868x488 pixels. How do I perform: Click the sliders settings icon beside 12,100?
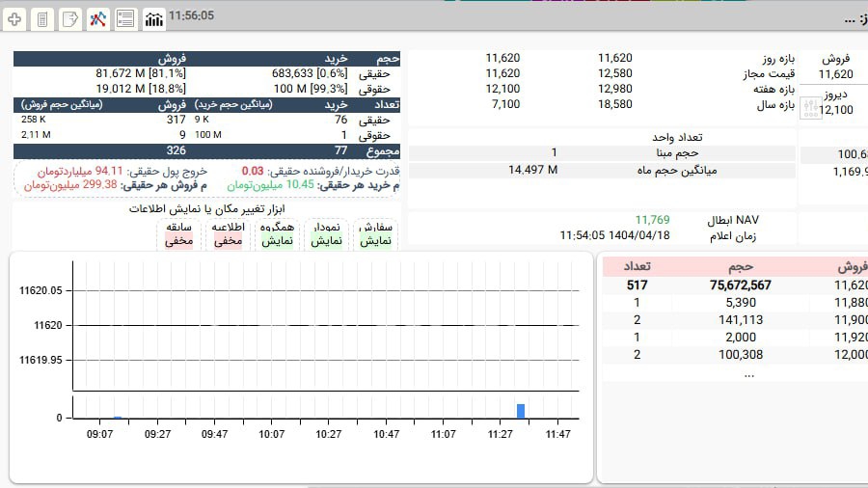[x=810, y=107]
